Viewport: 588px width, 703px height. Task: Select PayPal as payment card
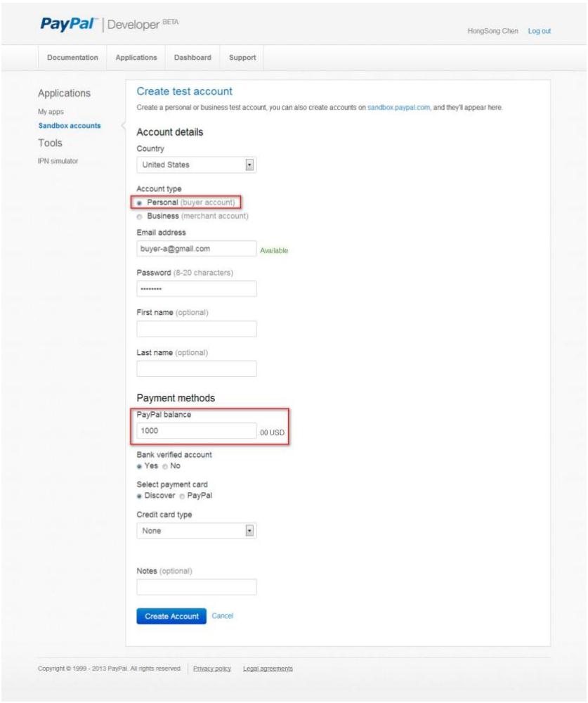pyautogui.click(x=182, y=496)
